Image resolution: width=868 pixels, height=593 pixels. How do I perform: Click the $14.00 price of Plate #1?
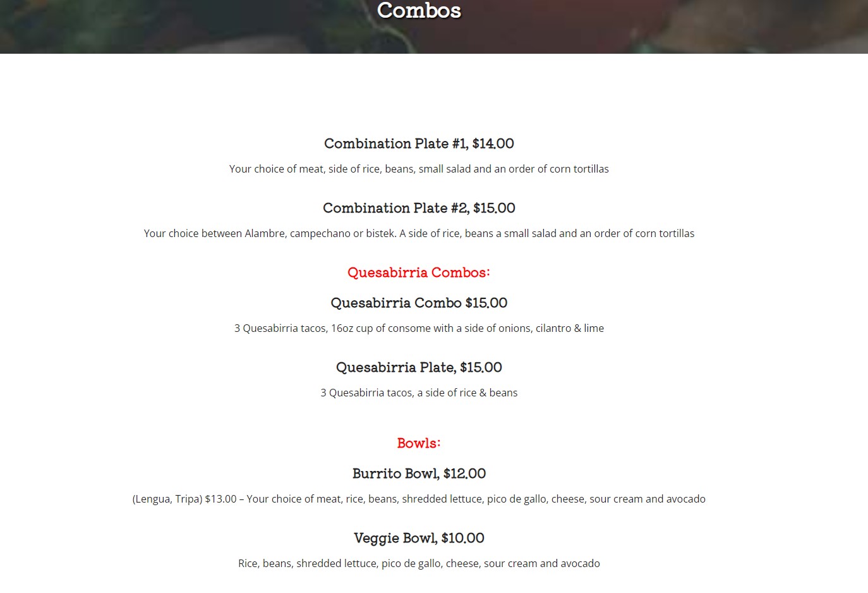tap(493, 144)
